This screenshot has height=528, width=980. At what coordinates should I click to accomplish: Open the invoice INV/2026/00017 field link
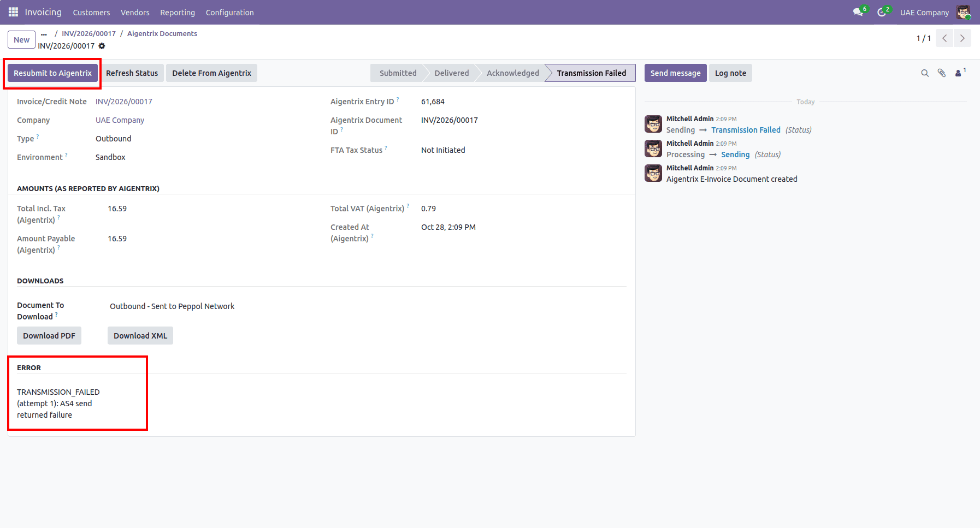tap(124, 102)
